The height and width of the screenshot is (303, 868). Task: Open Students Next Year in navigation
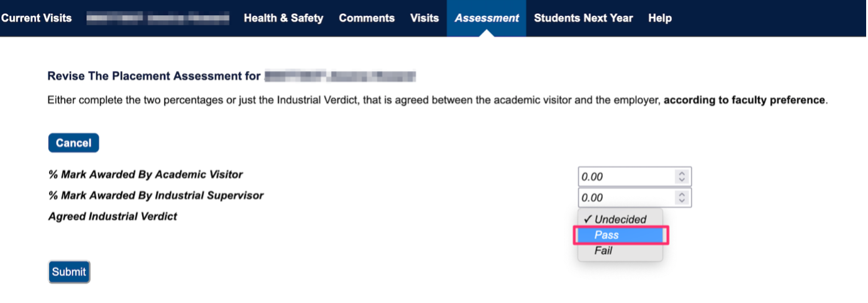pyautogui.click(x=583, y=18)
